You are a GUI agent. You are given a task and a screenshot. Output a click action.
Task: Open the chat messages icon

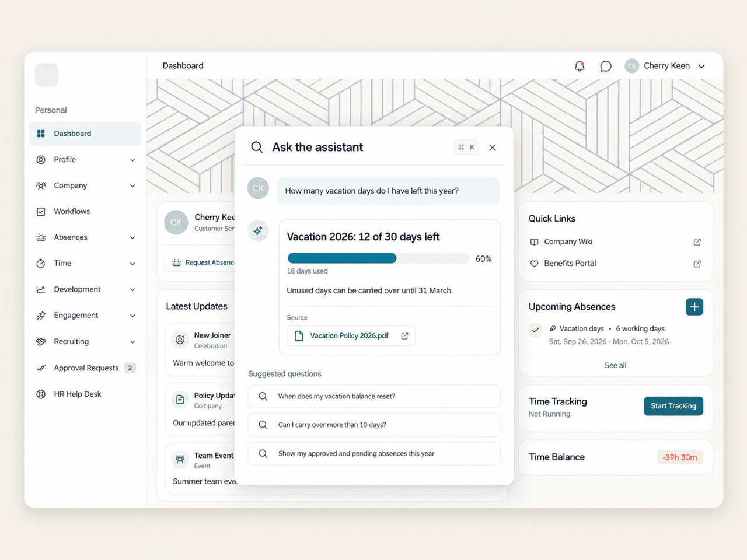[x=606, y=66]
